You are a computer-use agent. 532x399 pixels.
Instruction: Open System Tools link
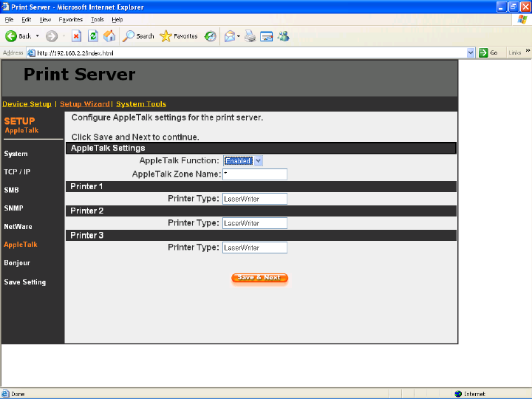(x=141, y=104)
